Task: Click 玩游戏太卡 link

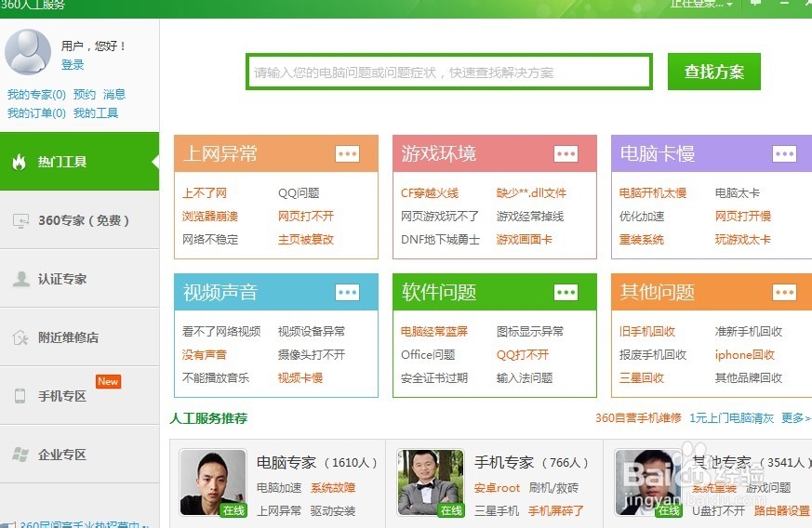Action: point(742,240)
